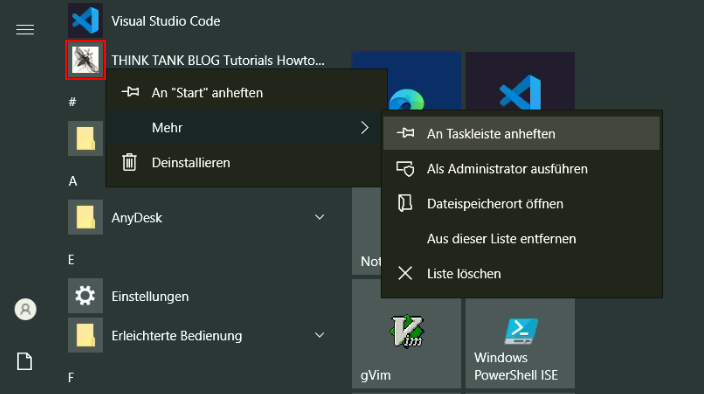Open Documents icon in left sidebar
This screenshot has width=704, height=394.
click(x=25, y=361)
